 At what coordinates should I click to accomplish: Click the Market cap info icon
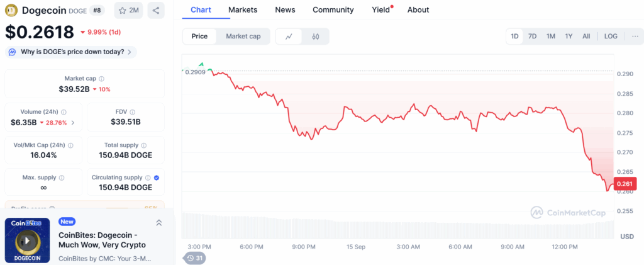[x=102, y=79]
